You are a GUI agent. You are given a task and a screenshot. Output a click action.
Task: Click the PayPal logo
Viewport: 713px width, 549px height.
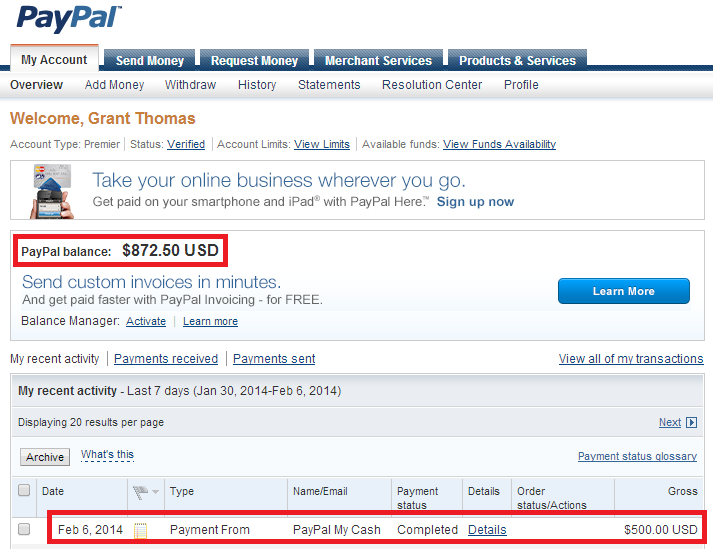pyautogui.click(x=69, y=19)
